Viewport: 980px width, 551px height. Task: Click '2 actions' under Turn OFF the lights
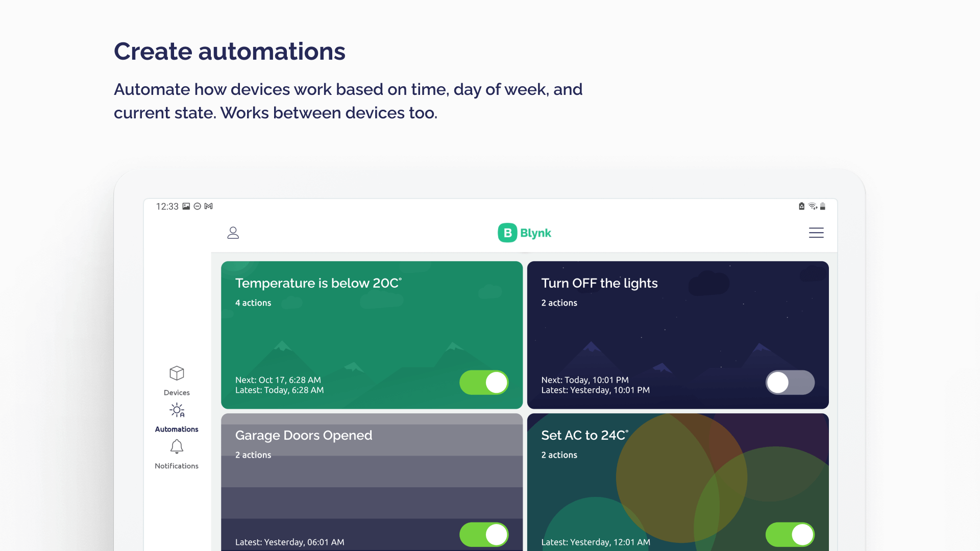pyautogui.click(x=559, y=303)
